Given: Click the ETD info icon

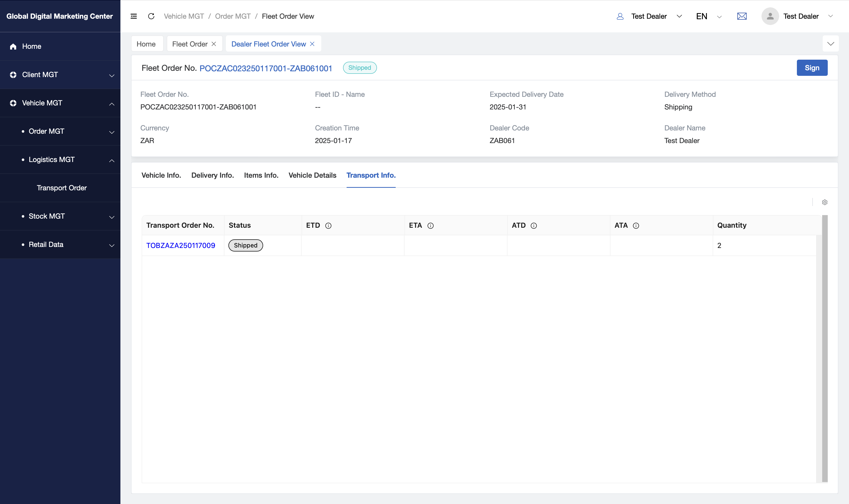Looking at the screenshot, I should click(328, 226).
